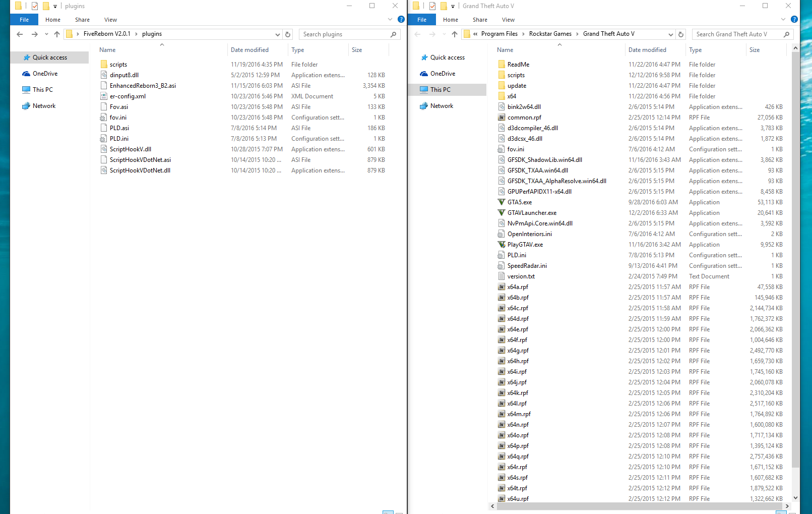Sort Grand Theft Auto V files by Size
Viewport: 812px width, 514px height.
pos(766,50)
